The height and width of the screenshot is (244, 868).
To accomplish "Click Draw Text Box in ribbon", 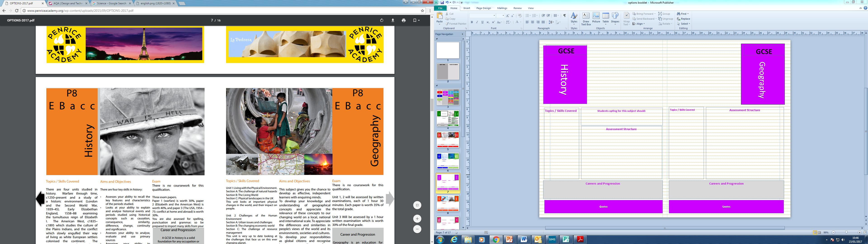I will tap(586, 19).
